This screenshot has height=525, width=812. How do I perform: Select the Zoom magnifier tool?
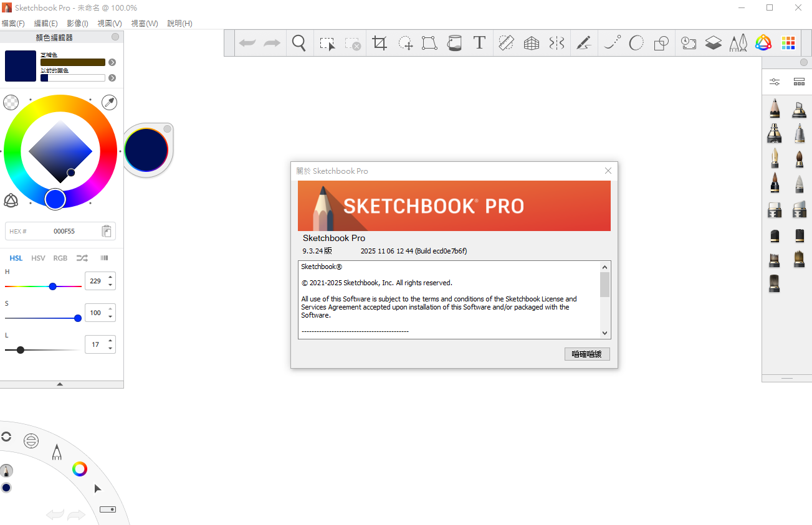click(x=299, y=43)
